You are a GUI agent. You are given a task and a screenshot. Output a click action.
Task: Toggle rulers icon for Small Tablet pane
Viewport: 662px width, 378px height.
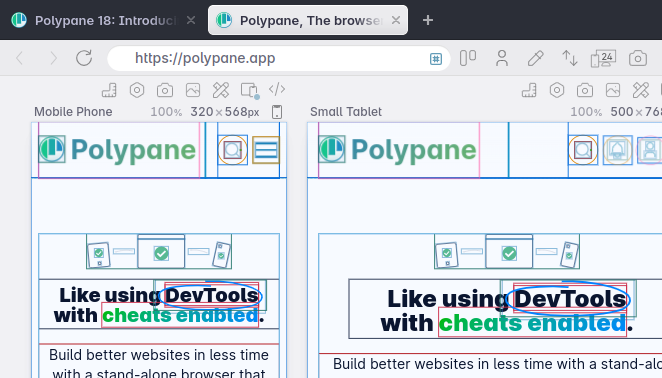(529, 90)
